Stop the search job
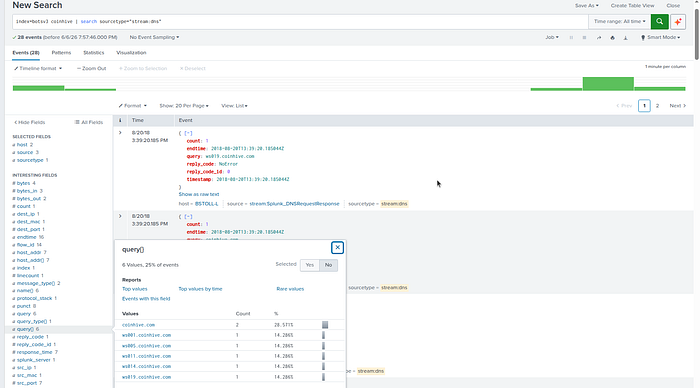The height and width of the screenshot is (388, 700). pos(584,38)
